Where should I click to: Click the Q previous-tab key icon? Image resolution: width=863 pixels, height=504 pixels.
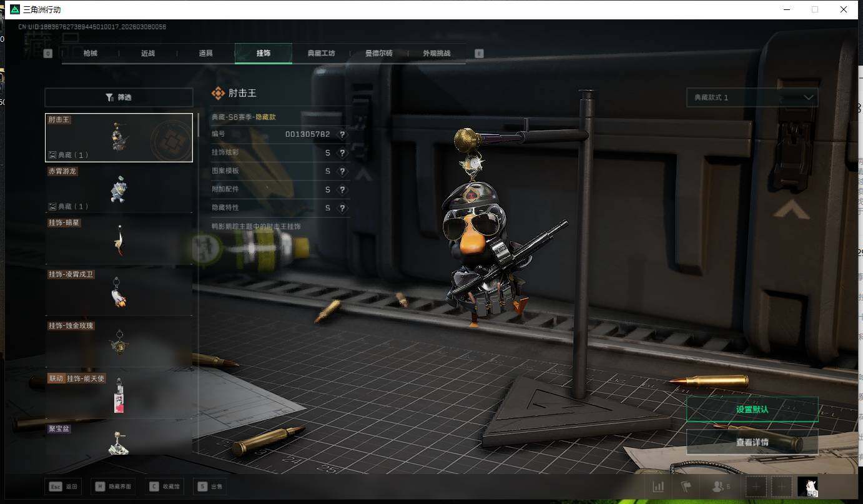[x=48, y=54]
